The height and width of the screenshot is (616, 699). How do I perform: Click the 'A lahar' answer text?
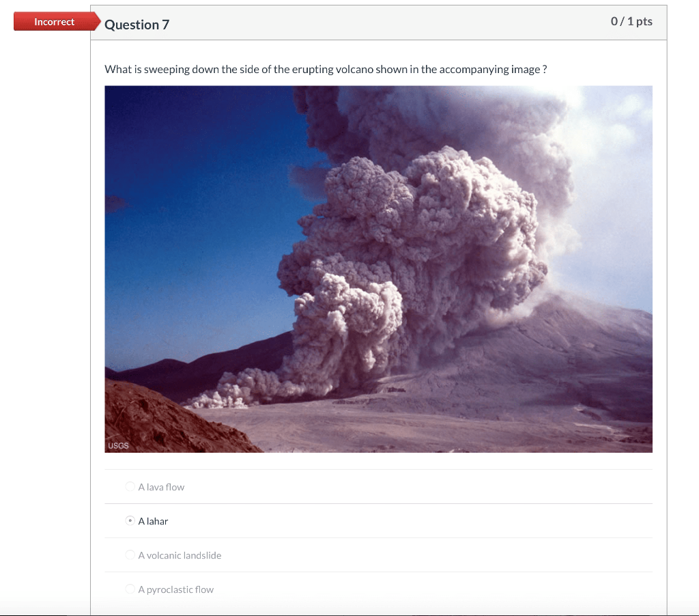[x=153, y=521]
